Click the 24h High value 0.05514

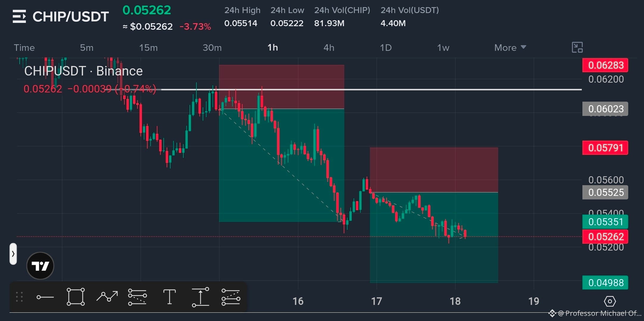coord(241,23)
